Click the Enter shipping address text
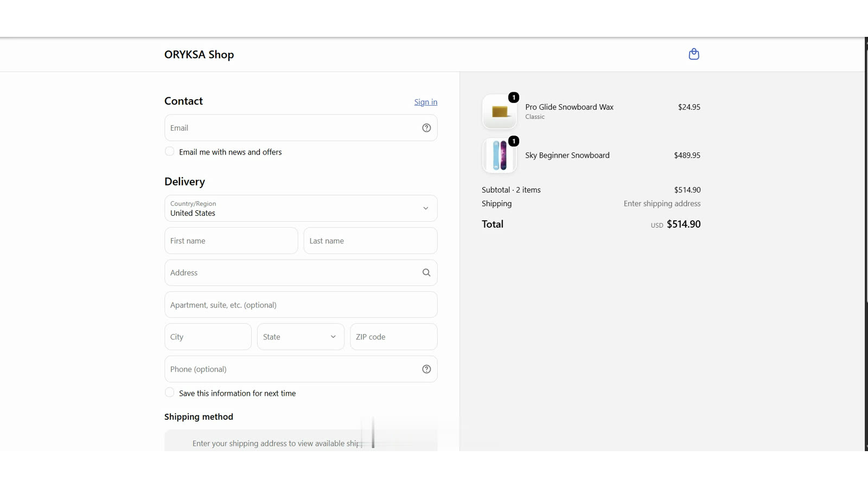The height and width of the screenshot is (488, 868). (662, 203)
